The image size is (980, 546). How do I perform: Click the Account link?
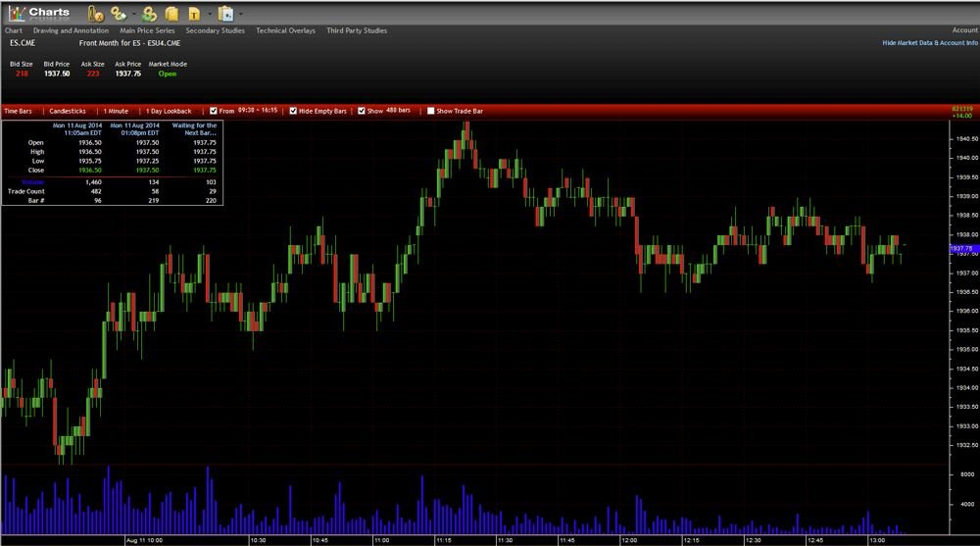964,30
